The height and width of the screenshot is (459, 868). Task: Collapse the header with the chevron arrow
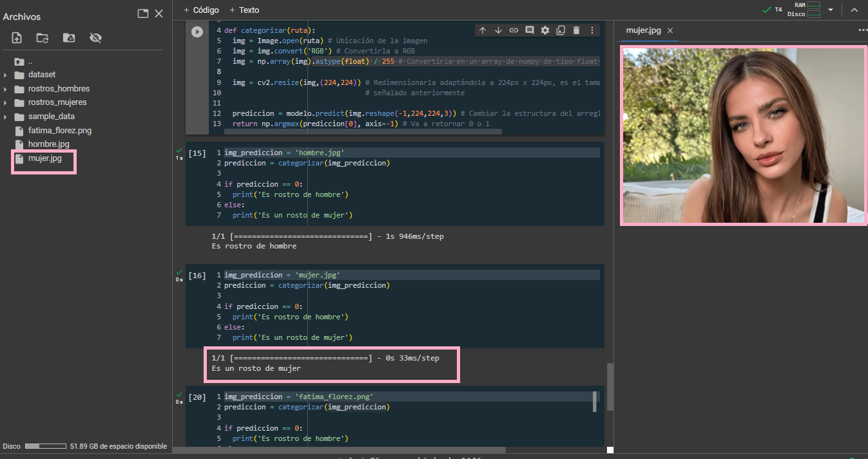854,10
